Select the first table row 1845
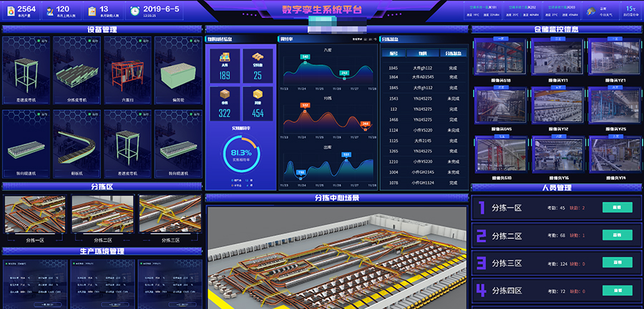 click(x=425, y=68)
